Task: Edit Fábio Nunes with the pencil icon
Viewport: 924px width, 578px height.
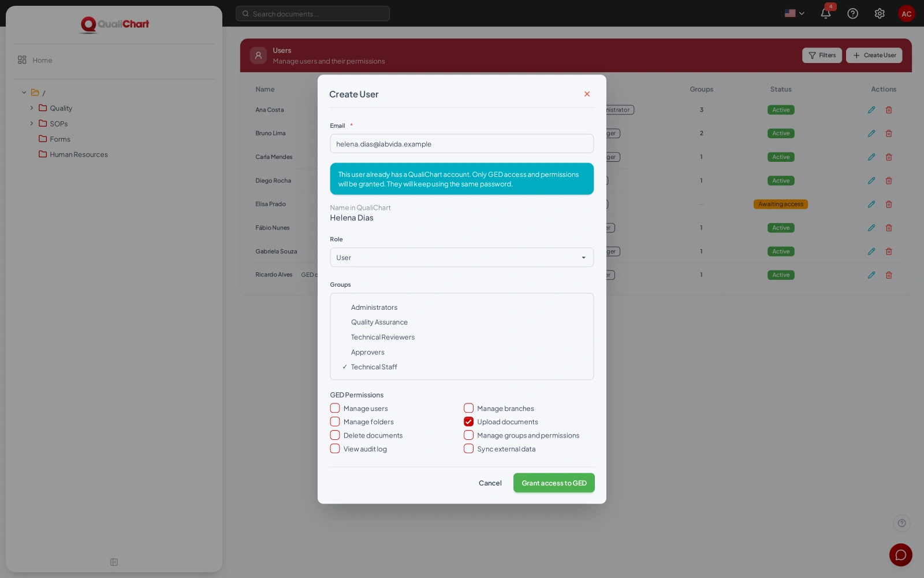Action: tap(871, 228)
